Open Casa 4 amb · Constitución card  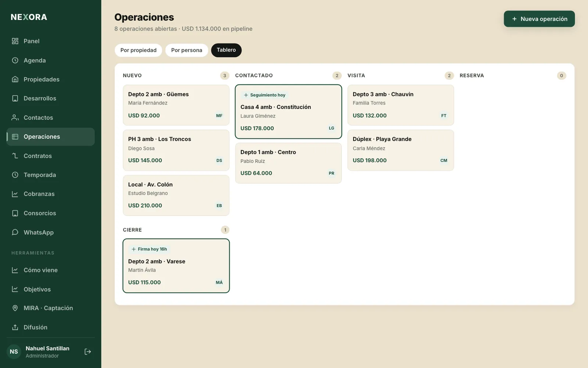pyautogui.click(x=288, y=112)
